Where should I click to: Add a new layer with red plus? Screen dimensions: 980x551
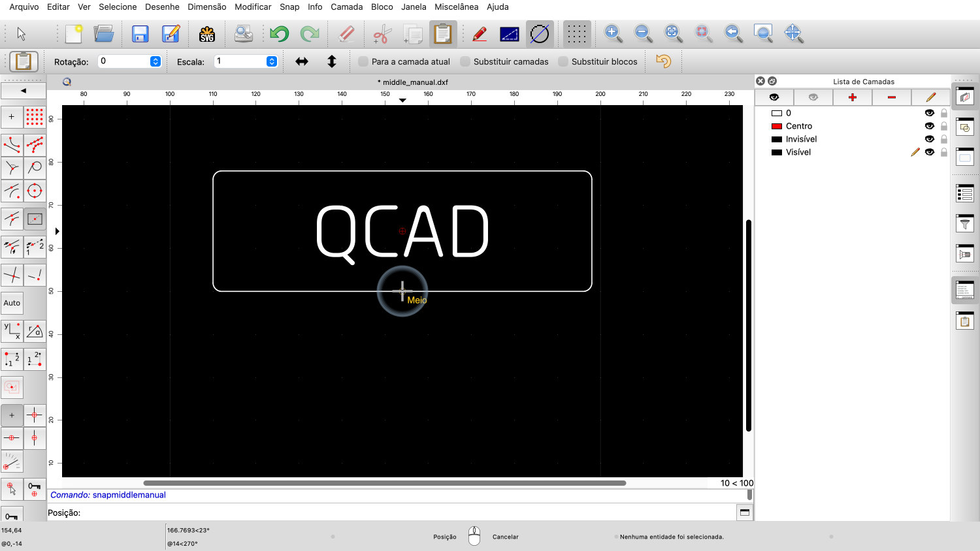tap(853, 97)
